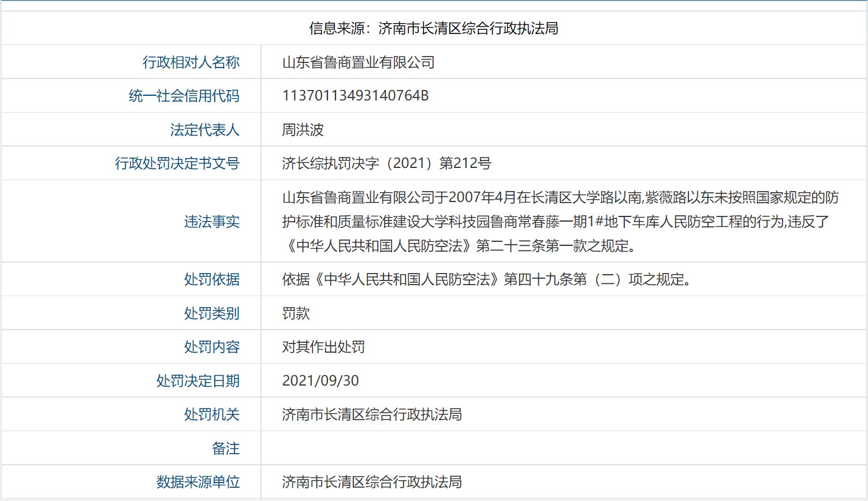Click the text '依据《中华人民共和国人民防空法》第四十九条第（二）项之规定。'
This screenshot has width=868, height=501.
click(487, 279)
